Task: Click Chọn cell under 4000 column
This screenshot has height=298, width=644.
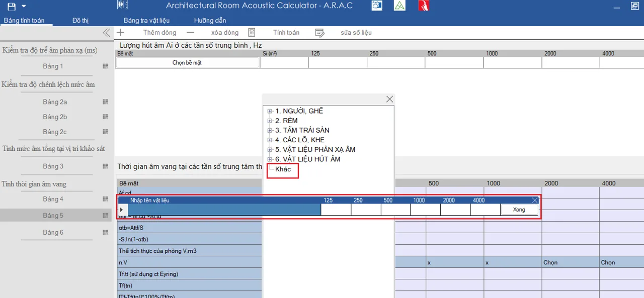Action: pyautogui.click(x=622, y=262)
